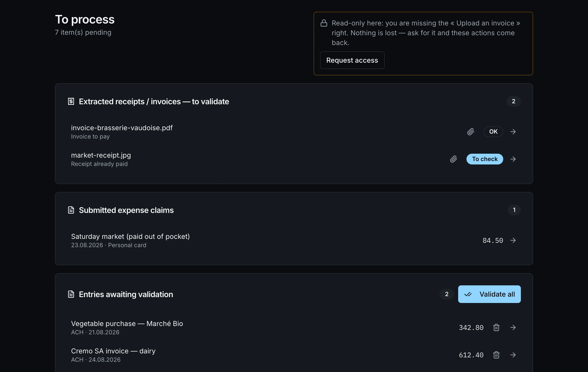Click the To check status badge

coord(485,159)
